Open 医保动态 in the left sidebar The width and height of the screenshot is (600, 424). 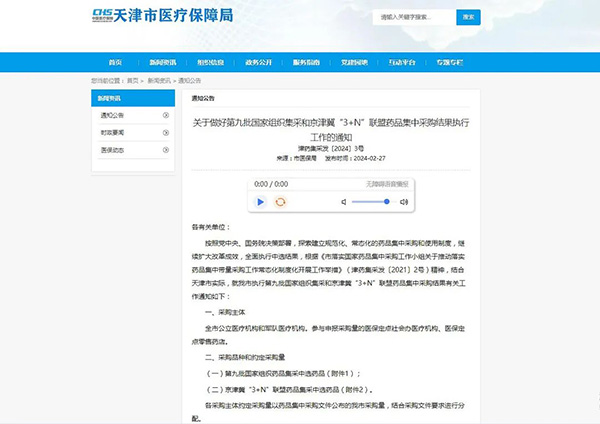(112, 148)
